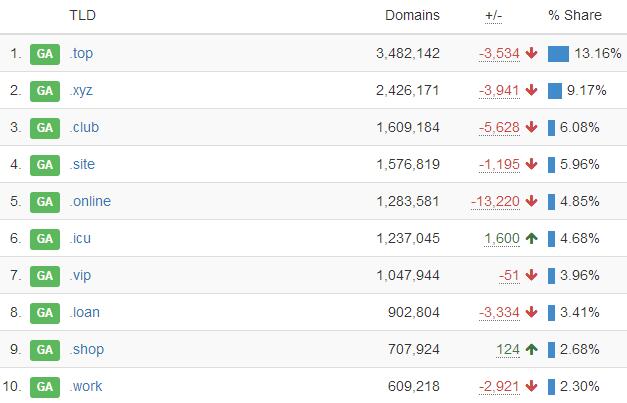Click the +/- column header

[x=493, y=16]
